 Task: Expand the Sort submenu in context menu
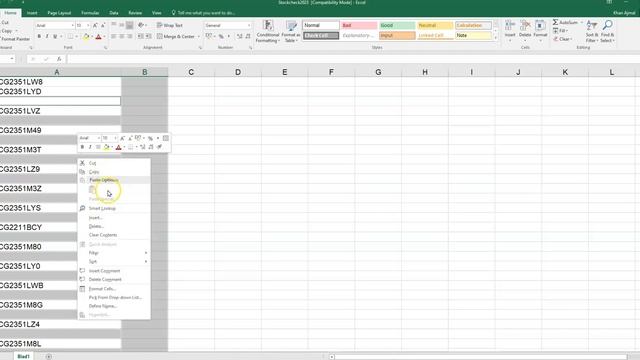point(114,261)
